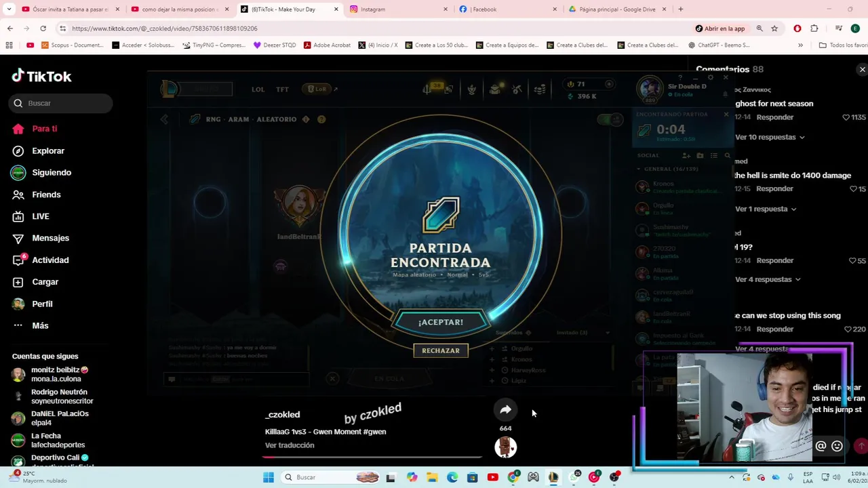868x488 pixels.
Task: Open the Chrome extensions puzzle icon
Action: click(x=814, y=28)
